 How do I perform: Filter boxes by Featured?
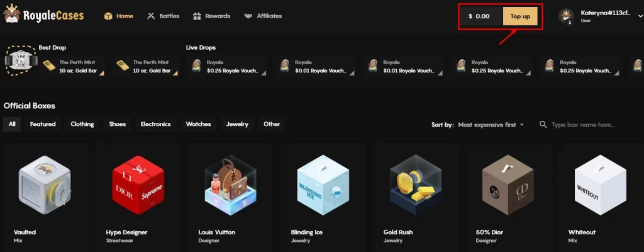coord(43,124)
